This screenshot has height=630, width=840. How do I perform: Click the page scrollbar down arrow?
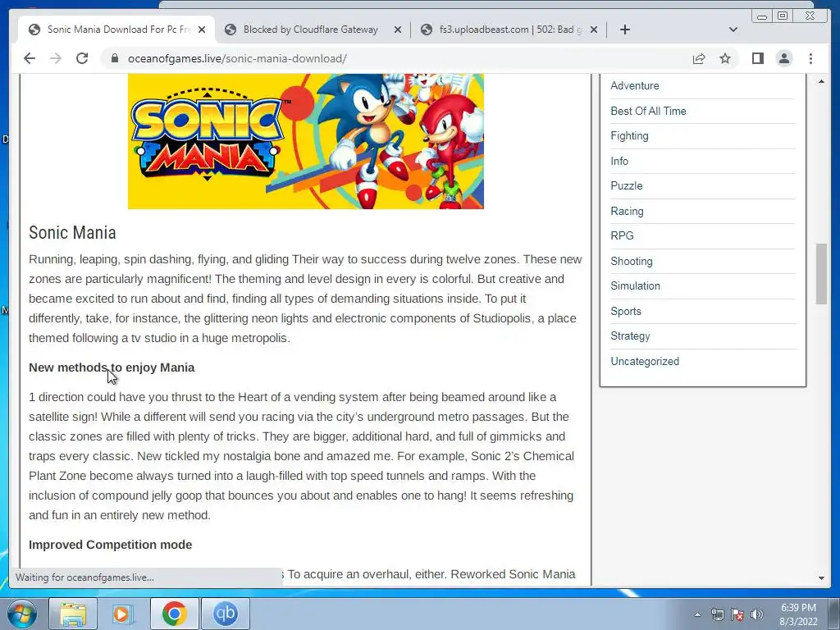(x=821, y=578)
